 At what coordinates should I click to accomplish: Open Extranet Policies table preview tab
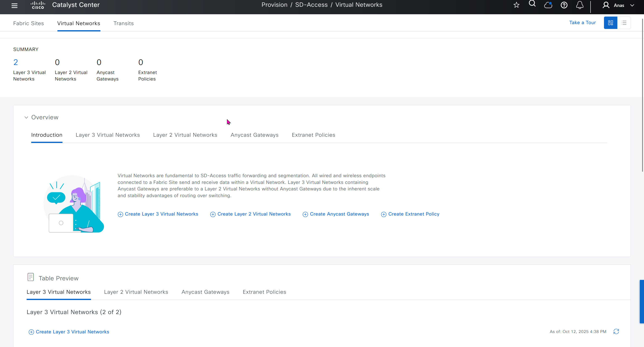[x=264, y=292]
